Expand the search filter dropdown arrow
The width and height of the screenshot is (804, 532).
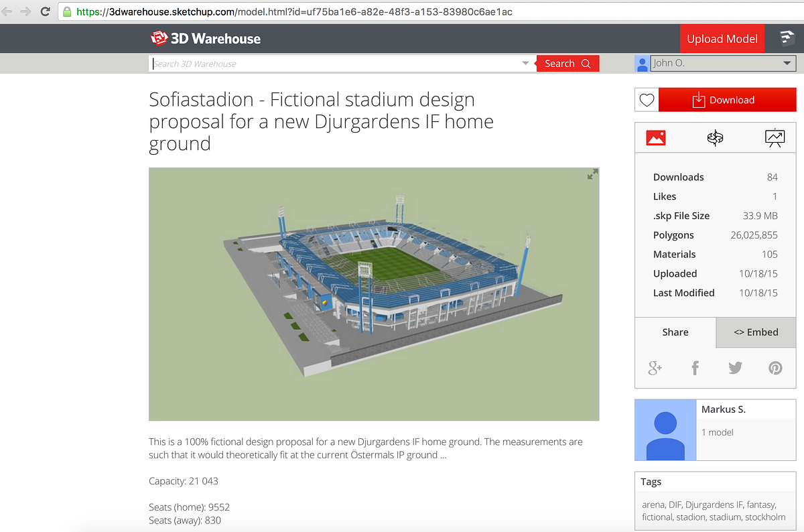click(x=526, y=64)
